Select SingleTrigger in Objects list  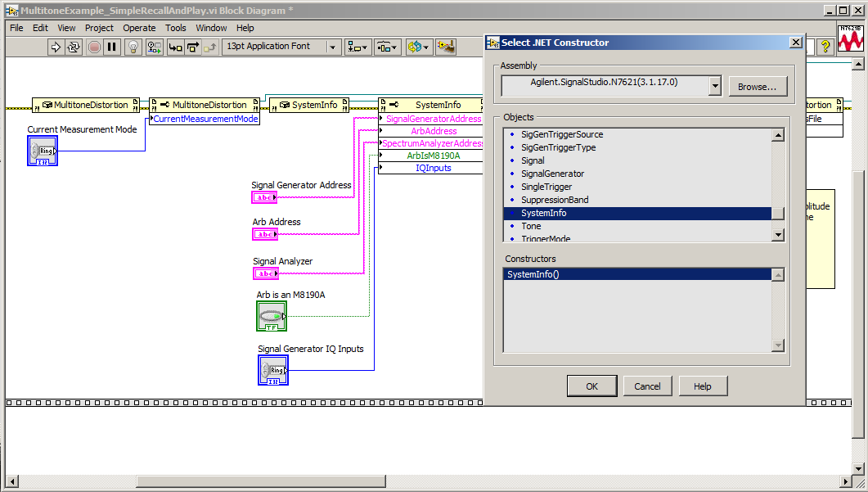coord(546,187)
